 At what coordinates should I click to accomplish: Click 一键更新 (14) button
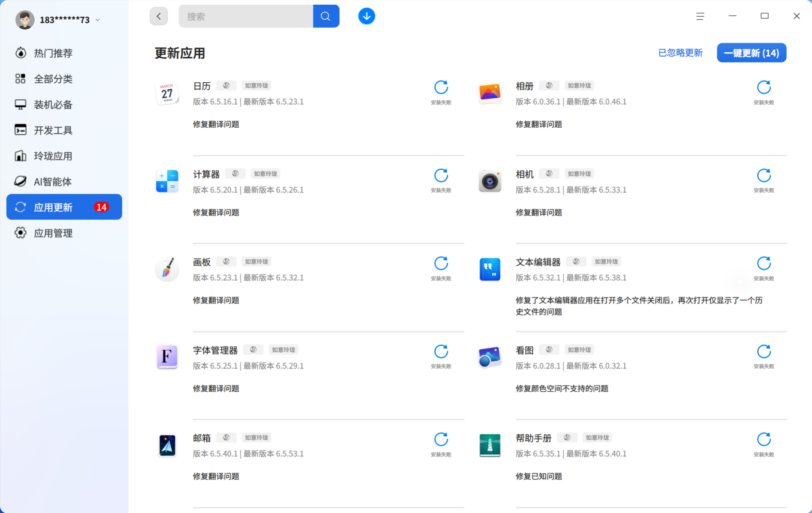(752, 53)
